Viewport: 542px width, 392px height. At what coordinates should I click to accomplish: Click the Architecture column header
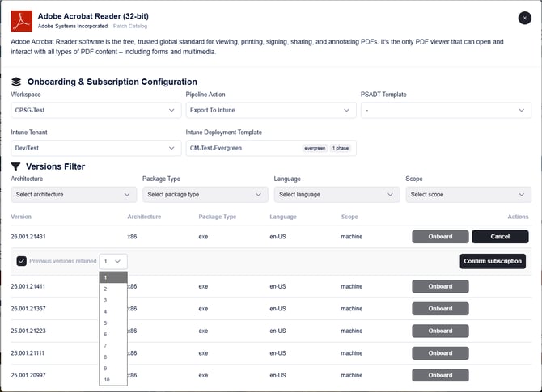click(x=144, y=217)
